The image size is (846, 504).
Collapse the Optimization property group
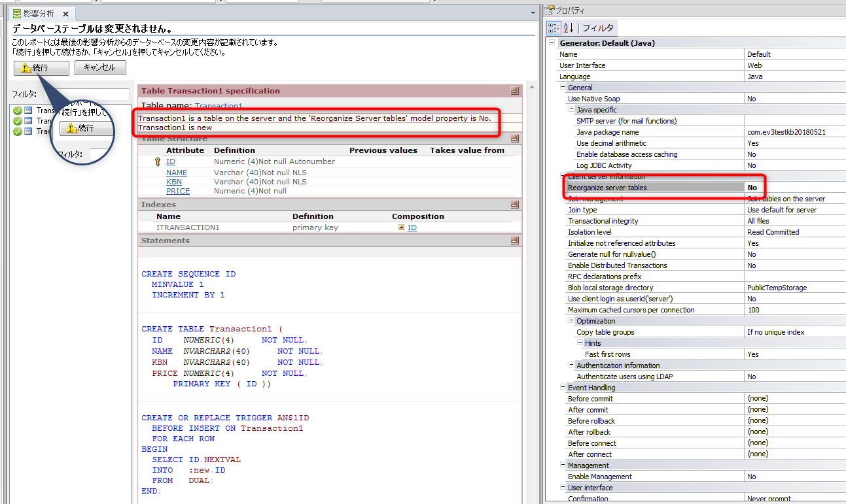click(571, 321)
